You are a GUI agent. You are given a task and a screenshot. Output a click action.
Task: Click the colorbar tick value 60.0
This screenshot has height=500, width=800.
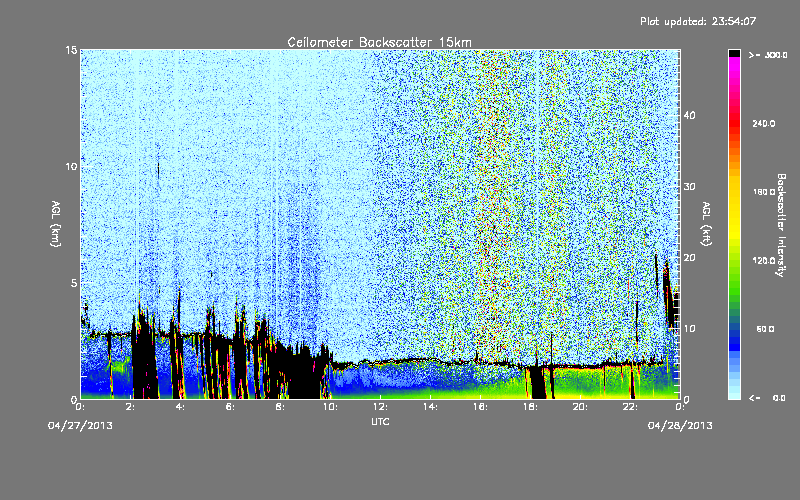pyautogui.click(x=765, y=330)
